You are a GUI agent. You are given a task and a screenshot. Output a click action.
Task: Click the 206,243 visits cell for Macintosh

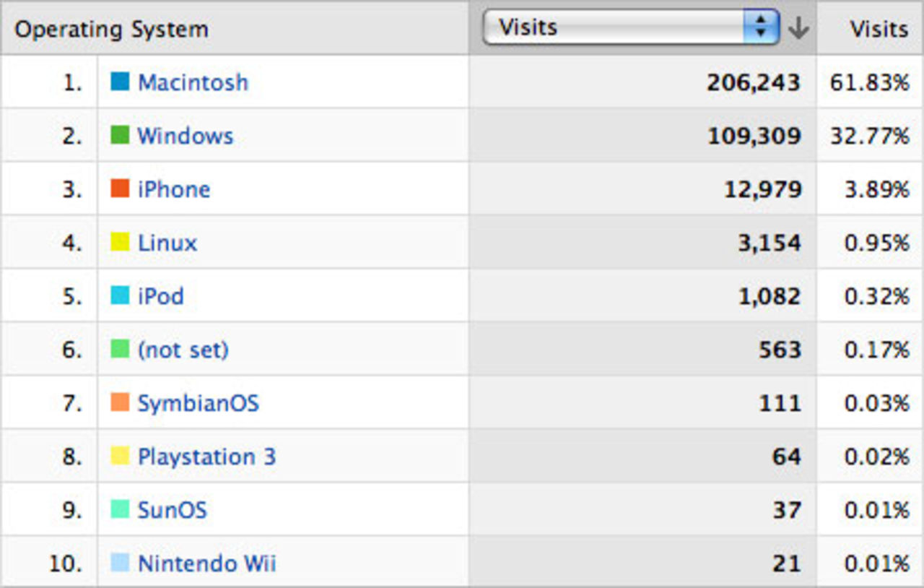(x=753, y=82)
